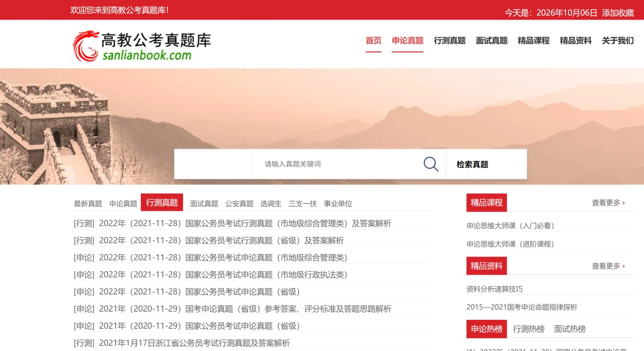Focus the 请输入真题关键词 keyword input field
This screenshot has width=644, height=351.
[x=337, y=164]
